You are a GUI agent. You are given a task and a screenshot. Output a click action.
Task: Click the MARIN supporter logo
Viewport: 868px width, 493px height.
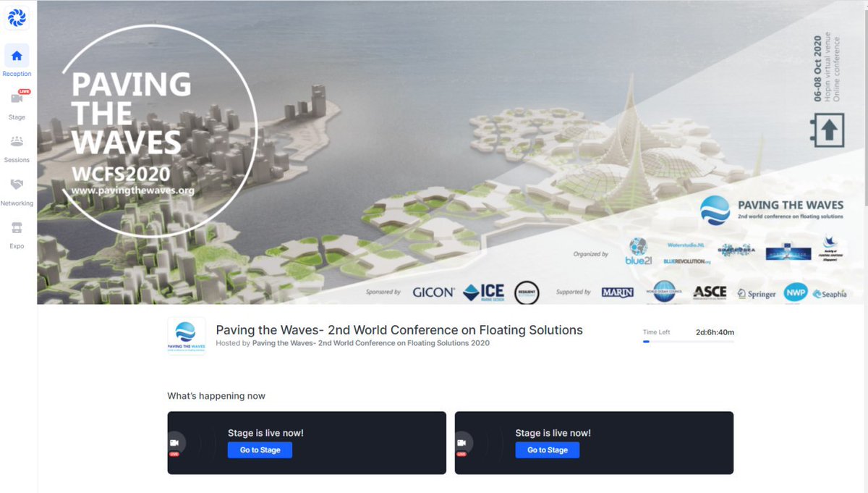(617, 292)
